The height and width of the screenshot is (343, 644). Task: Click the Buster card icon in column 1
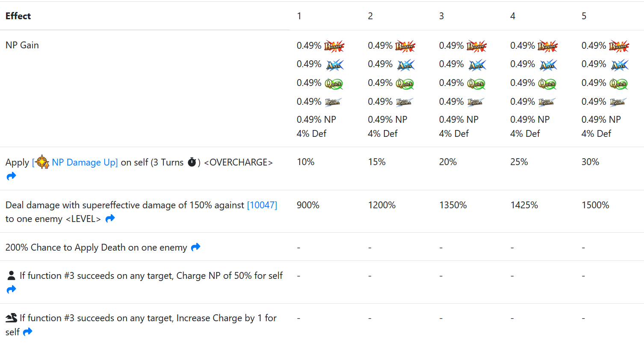334,46
